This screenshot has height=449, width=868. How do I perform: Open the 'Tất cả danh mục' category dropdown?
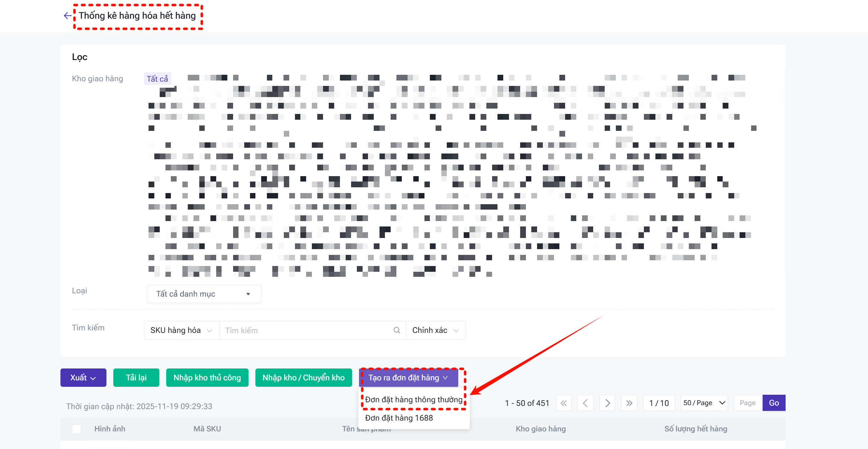[x=204, y=294]
